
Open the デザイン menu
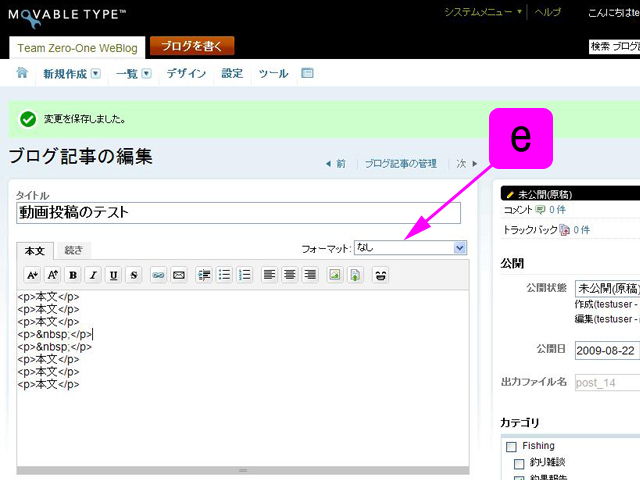(x=186, y=73)
